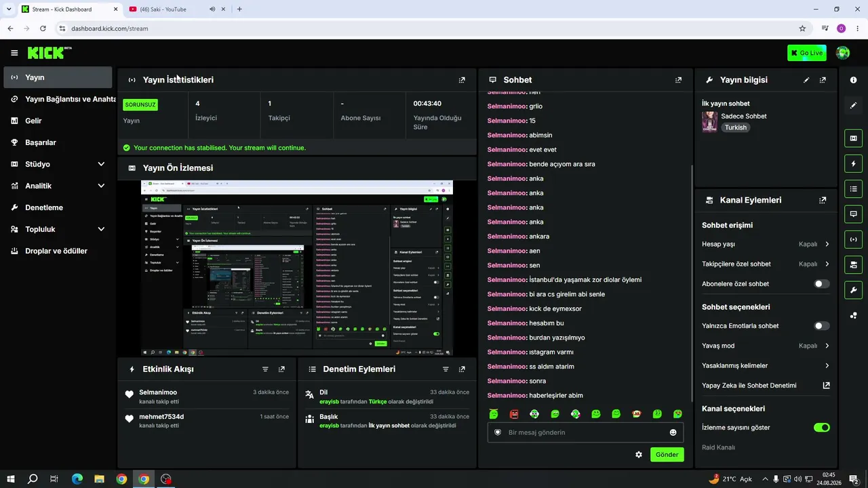Image resolution: width=868 pixels, height=488 pixels.
Task: Toggle the moderation list widget in right rail
Action: (x=853, y=188)
